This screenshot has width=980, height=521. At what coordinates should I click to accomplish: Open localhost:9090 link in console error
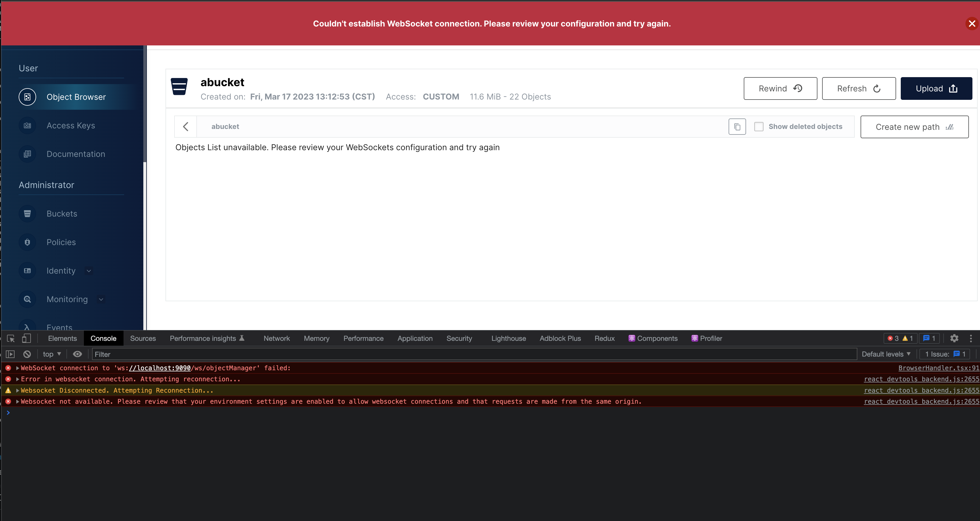tap(159, 368)
